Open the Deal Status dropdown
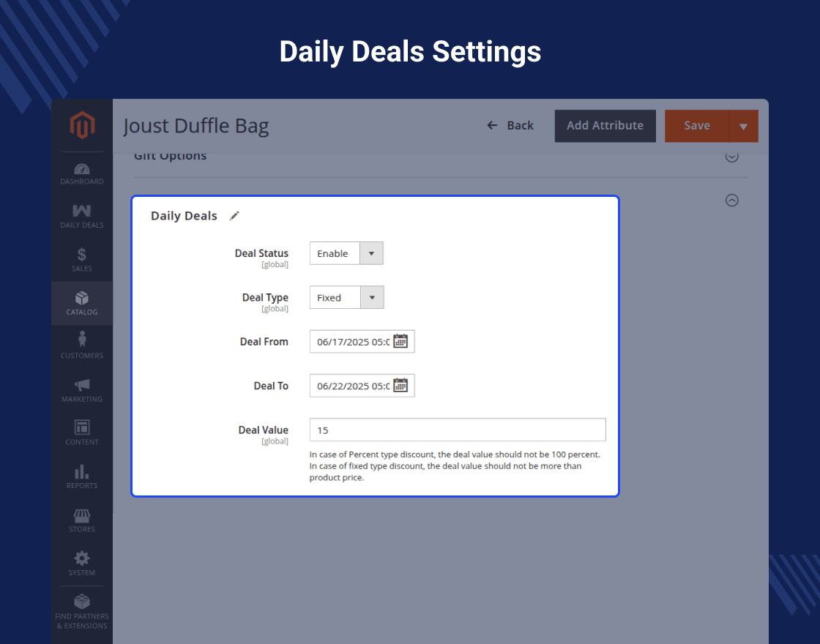 tap(346, 253)
